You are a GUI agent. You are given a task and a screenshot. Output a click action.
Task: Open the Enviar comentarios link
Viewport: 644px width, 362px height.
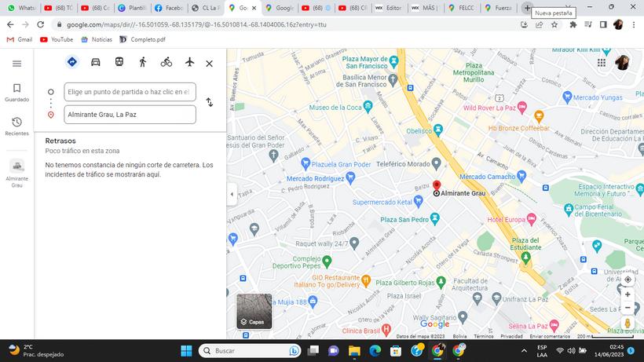550,336
